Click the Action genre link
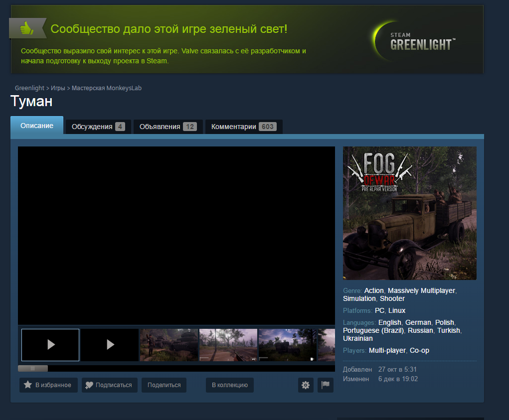509x420 pixels. [374, 290]
